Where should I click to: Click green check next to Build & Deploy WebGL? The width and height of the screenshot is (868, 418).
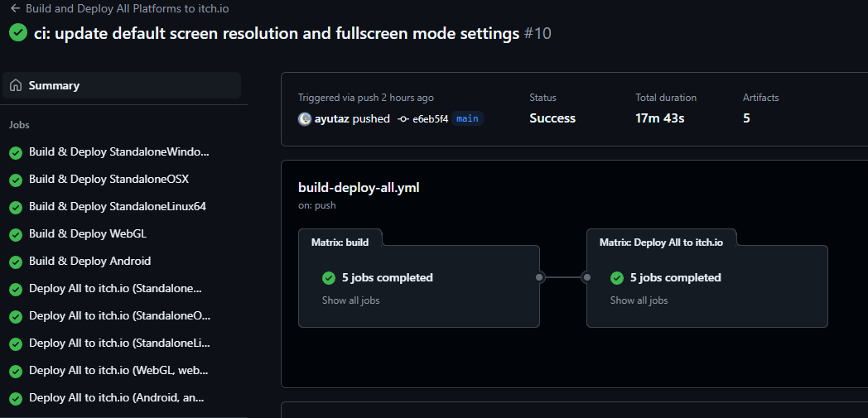point(16,234)
